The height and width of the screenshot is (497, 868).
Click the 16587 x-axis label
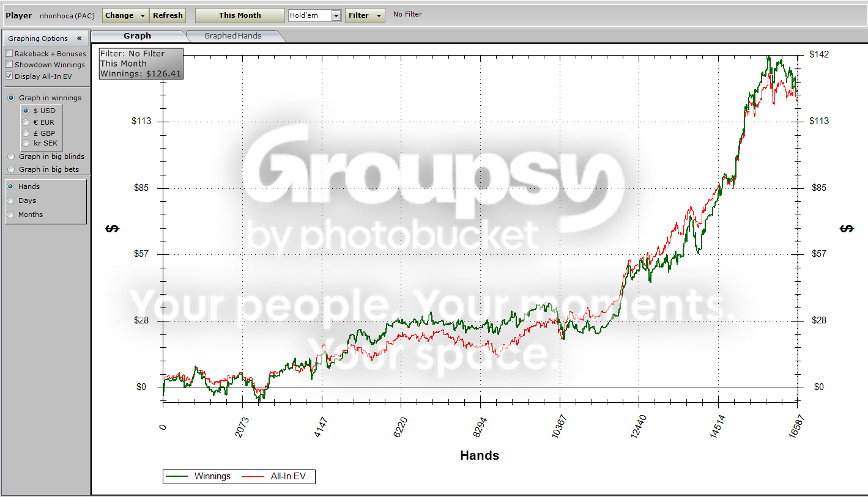(x=796, y=426)
